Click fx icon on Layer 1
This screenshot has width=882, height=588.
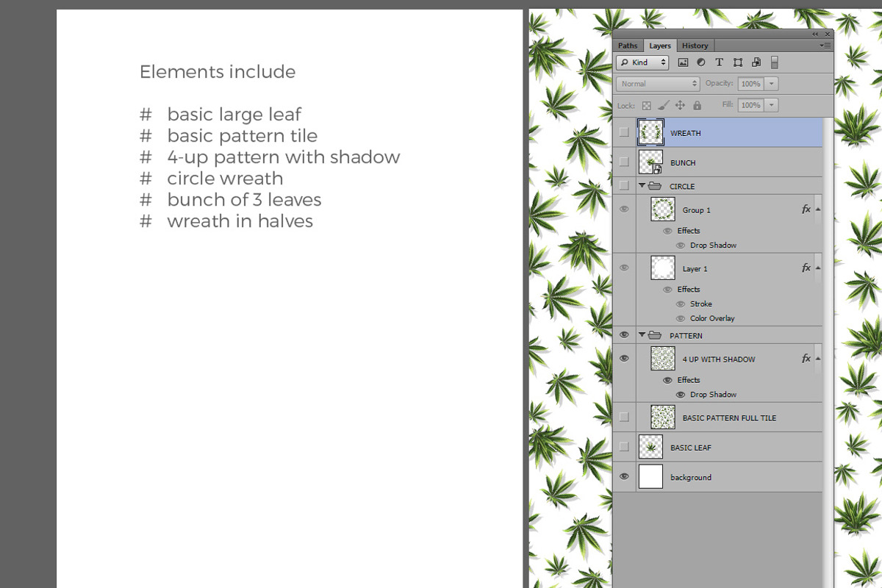pos(806,268)
